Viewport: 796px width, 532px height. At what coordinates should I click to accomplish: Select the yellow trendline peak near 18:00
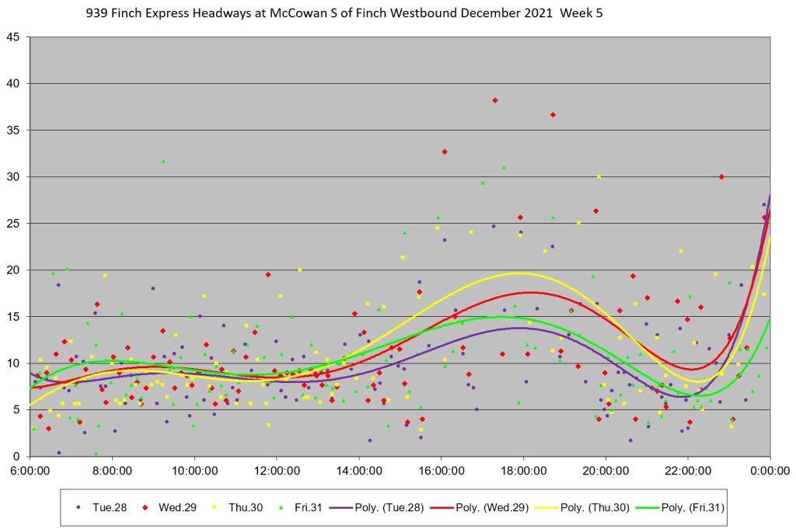pos(518,273)
